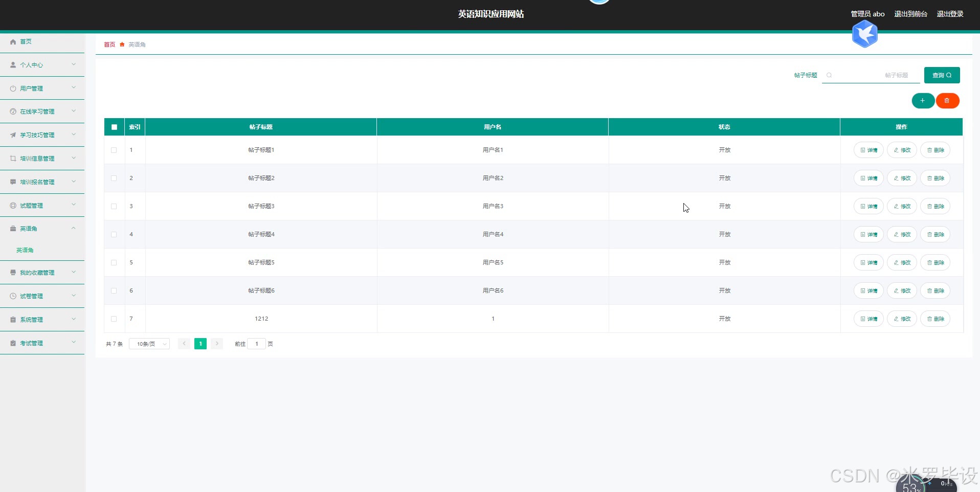Click the icon next to 在线学习管理
This screenshot has width=980, height=492.
(x=13, y=111)
